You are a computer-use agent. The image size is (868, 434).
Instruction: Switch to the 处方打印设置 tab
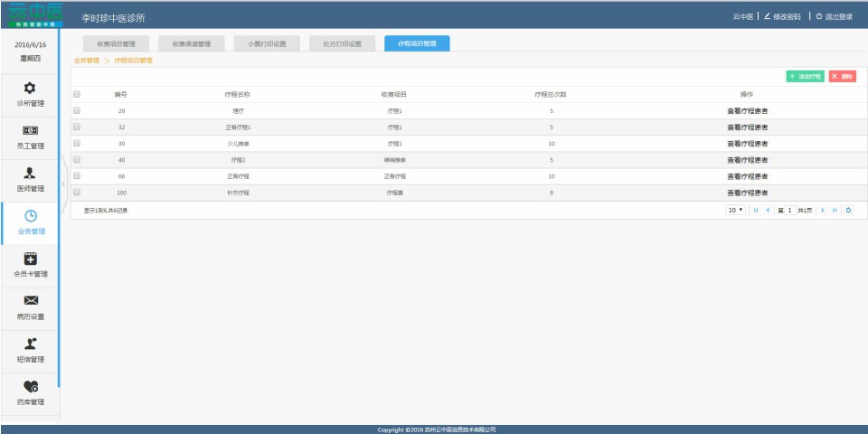[x=342, y=43]
